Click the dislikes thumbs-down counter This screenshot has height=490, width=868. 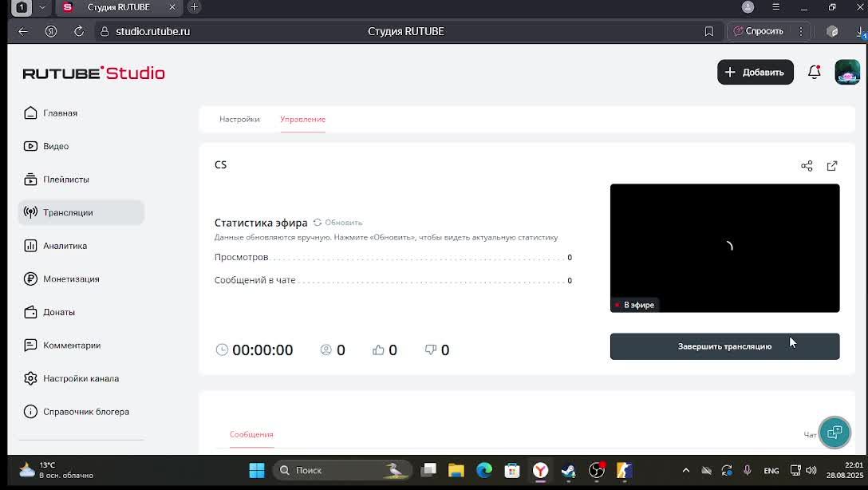coord(436,350)
